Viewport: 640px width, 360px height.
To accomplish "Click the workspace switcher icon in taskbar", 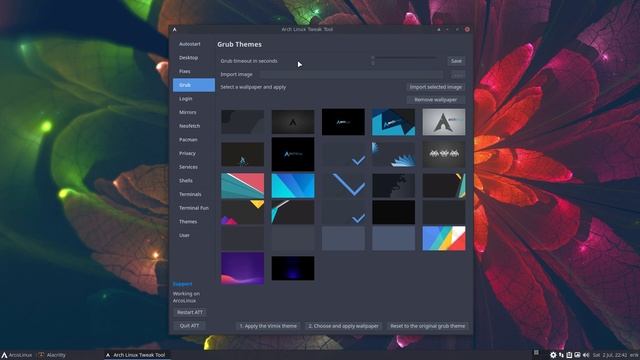I will pos(536,353).
